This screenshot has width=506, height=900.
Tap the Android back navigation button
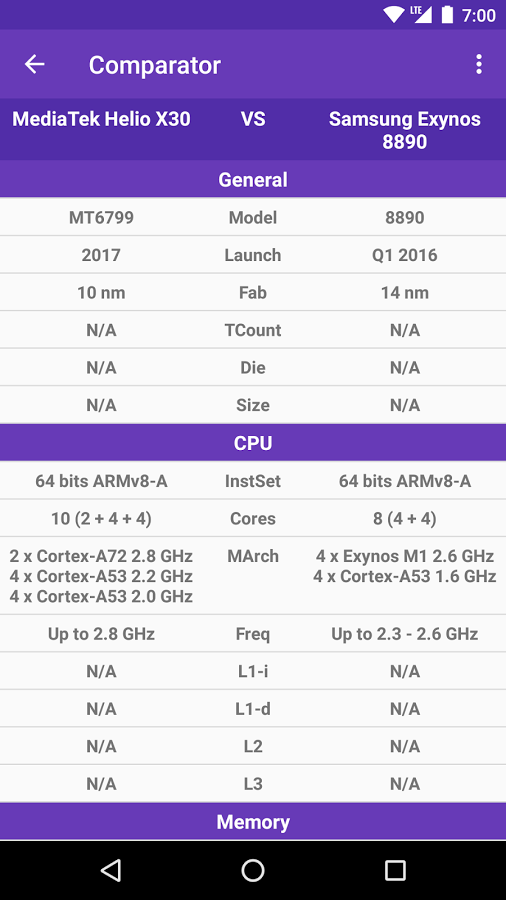111,870
